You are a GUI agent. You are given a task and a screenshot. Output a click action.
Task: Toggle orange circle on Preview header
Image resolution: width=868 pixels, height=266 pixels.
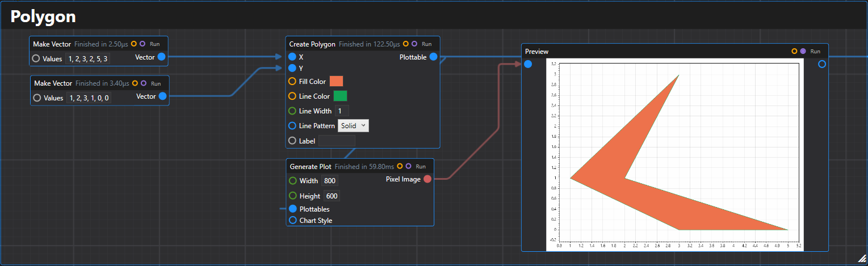coord(794,51)
